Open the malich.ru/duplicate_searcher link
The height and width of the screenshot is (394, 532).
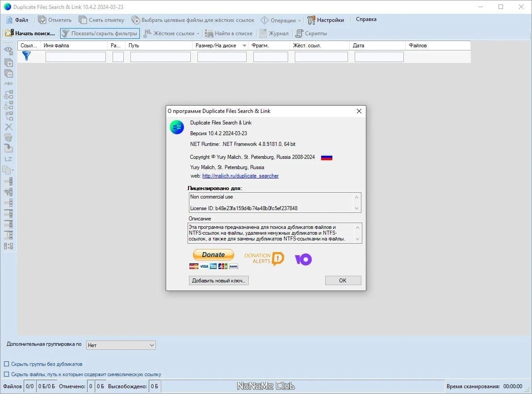pos(241,176)
